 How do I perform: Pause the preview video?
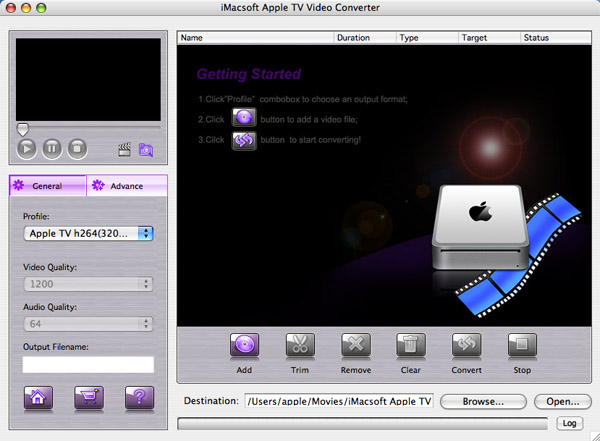[52, 148]
